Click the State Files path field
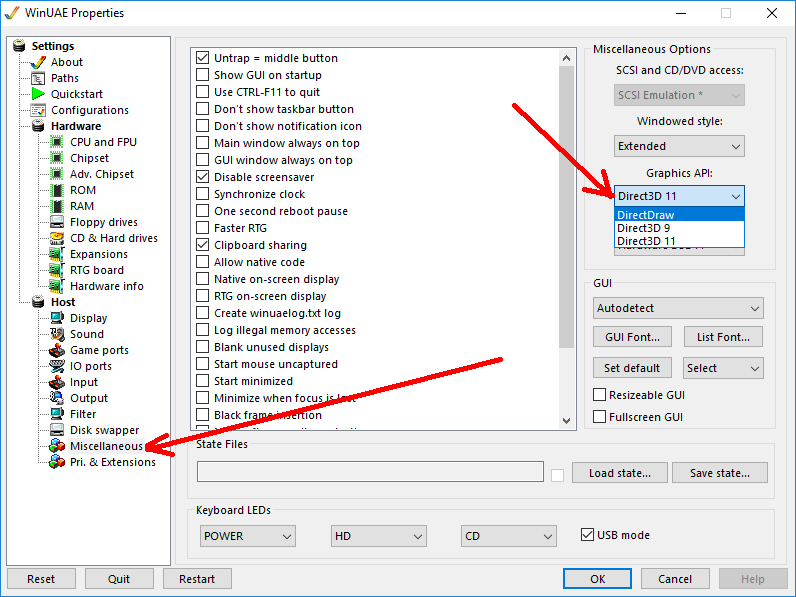This screenshot has height=597, width=796. [x=371, y=472]
